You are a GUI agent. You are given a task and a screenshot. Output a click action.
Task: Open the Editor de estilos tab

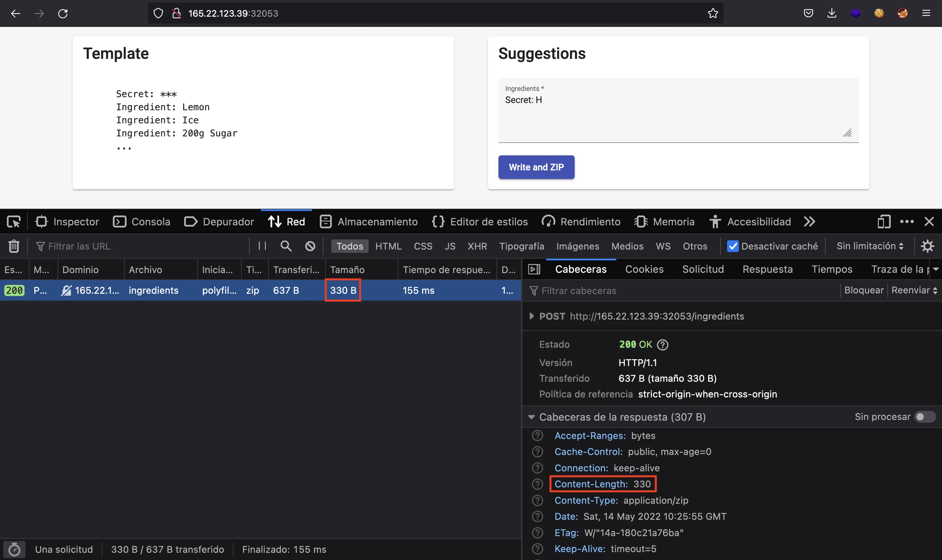(x=480, y=221)
